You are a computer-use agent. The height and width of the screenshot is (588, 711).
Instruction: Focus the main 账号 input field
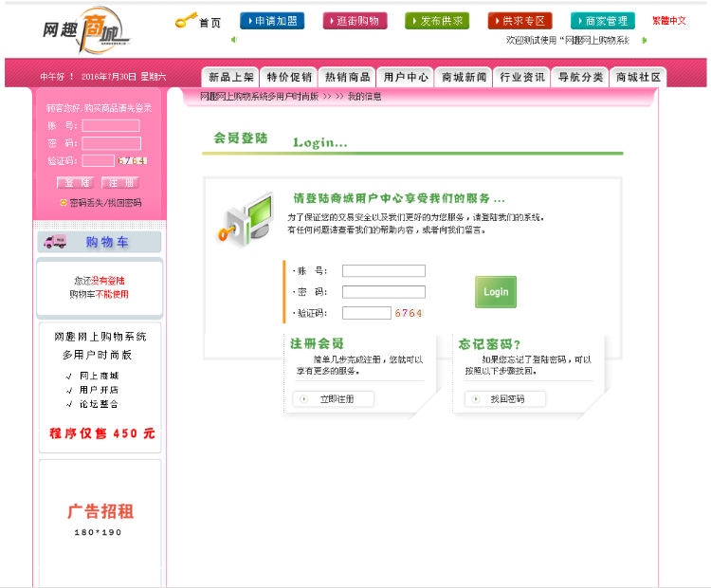click(384, 271)
